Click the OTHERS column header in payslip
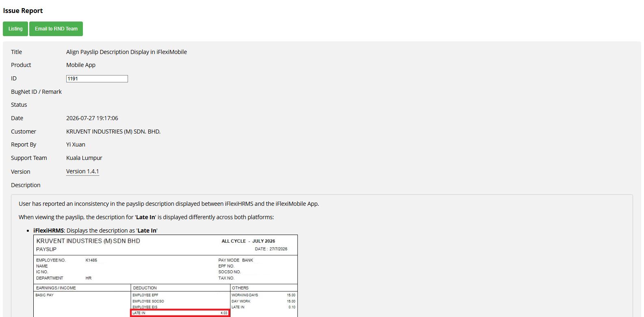Image resolution: width=644 pixels, height=317 pixels. [240, 288]
